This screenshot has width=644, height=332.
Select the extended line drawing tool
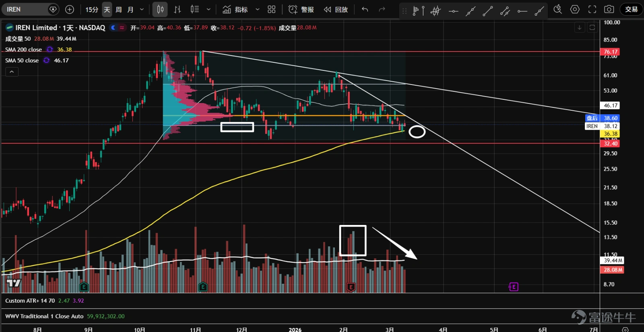click(x=471, y=11)
